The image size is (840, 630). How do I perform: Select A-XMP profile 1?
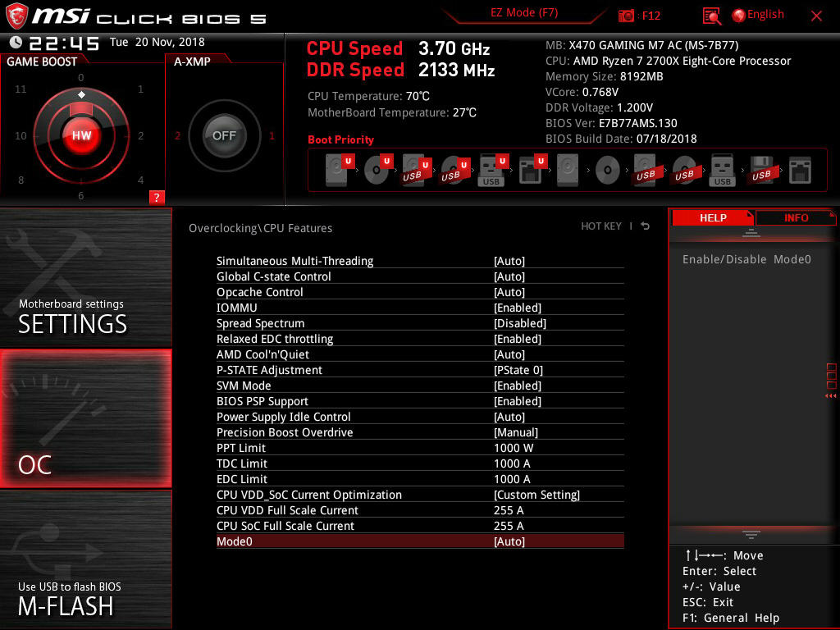(x=272, y=135)
